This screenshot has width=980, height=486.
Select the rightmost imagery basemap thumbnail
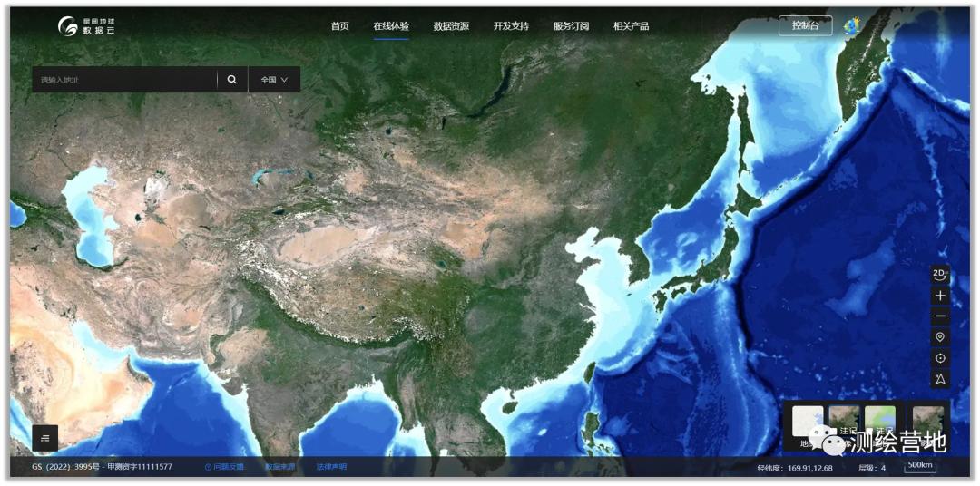coord(928,422)
